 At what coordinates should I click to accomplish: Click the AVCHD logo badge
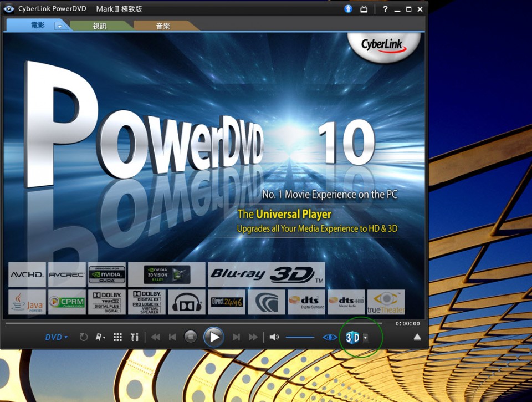[x=27, y=274]
